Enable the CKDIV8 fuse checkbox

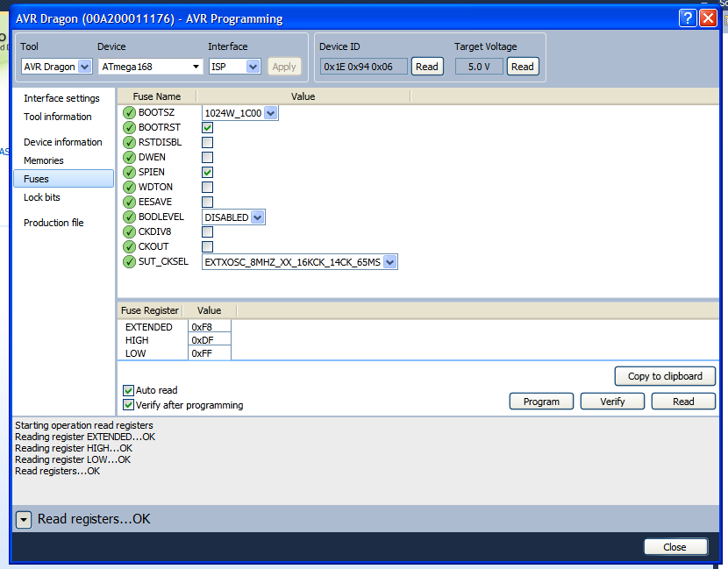click(x=208, y=231)
